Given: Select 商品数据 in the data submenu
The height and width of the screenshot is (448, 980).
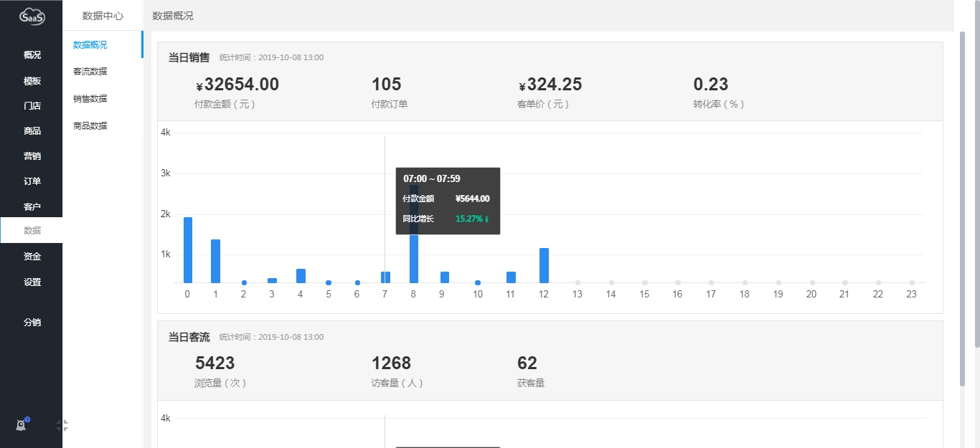Looking at the screenshot, I should pyautogui.click(x=90, y=126).
